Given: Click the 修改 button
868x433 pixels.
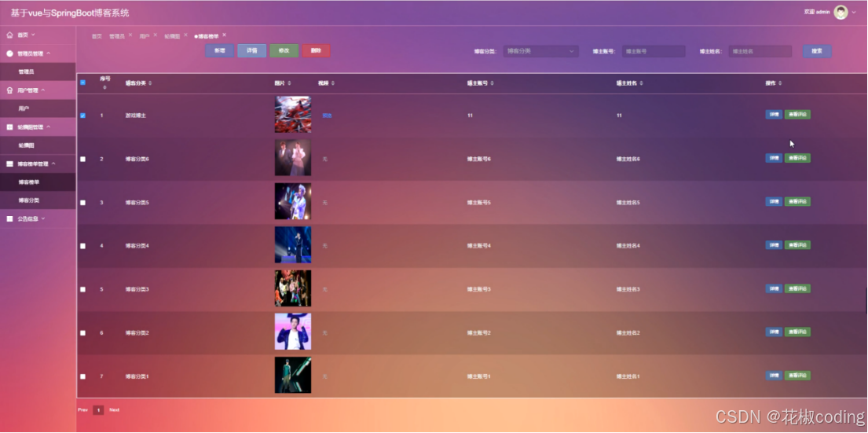Looking at the screenshot, I should (x=284, y=51).
